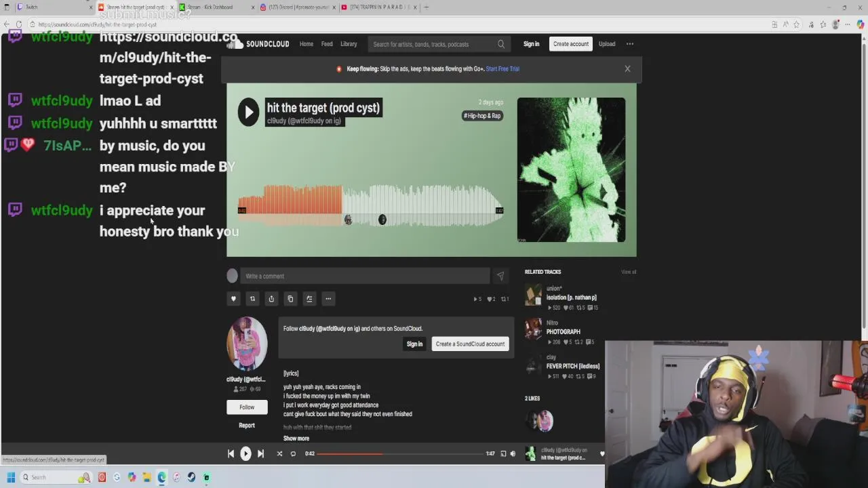Open cl9udy's profile avatar
Image resolution: width=868 pixels, height=488 pixels.
click(247, 344)
